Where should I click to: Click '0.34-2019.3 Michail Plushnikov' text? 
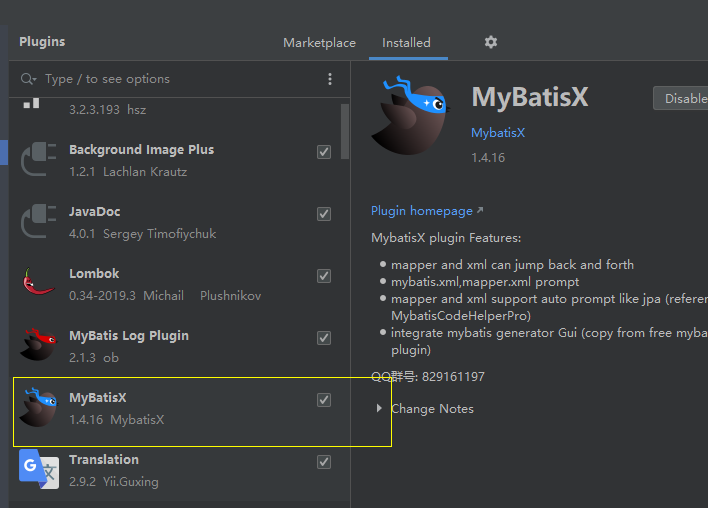tap(165, 296)
